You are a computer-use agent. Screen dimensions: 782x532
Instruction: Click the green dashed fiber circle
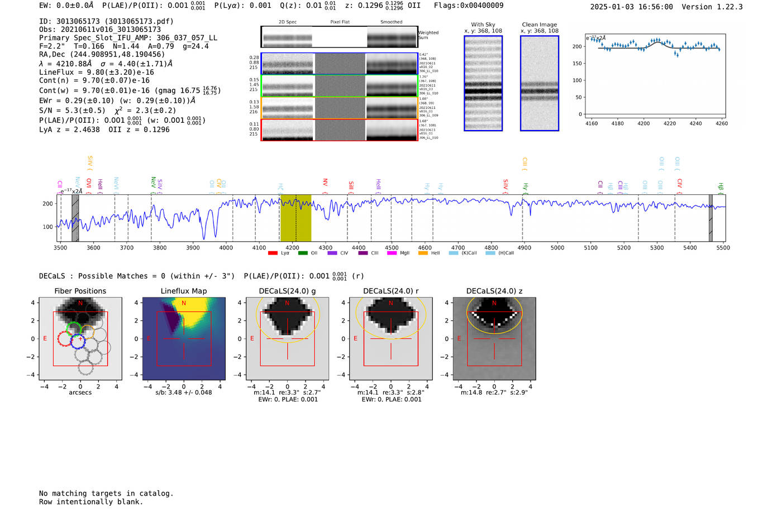(74, 329)
